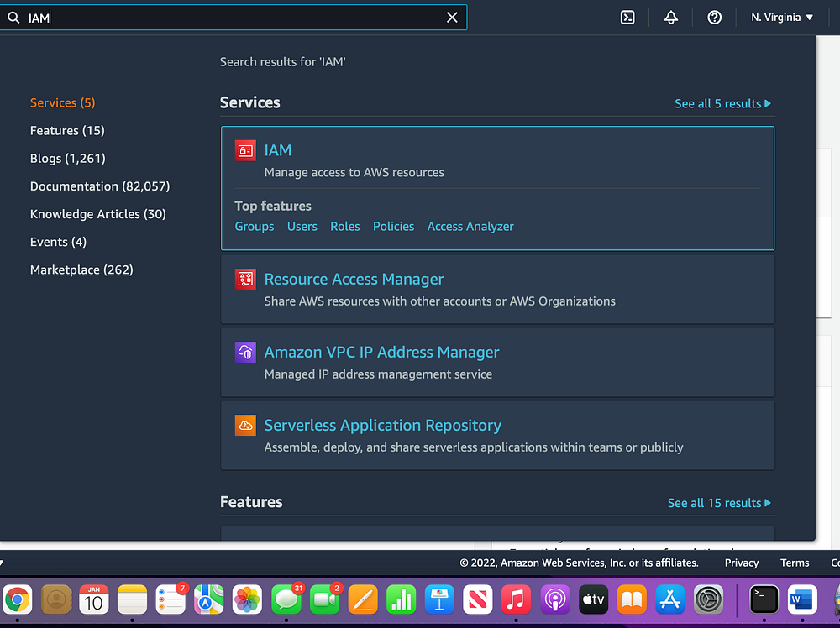This screenshot has width=840, height=628.
Task: Open the Access Analyzer feature link
Action: (x=470, y=226)
